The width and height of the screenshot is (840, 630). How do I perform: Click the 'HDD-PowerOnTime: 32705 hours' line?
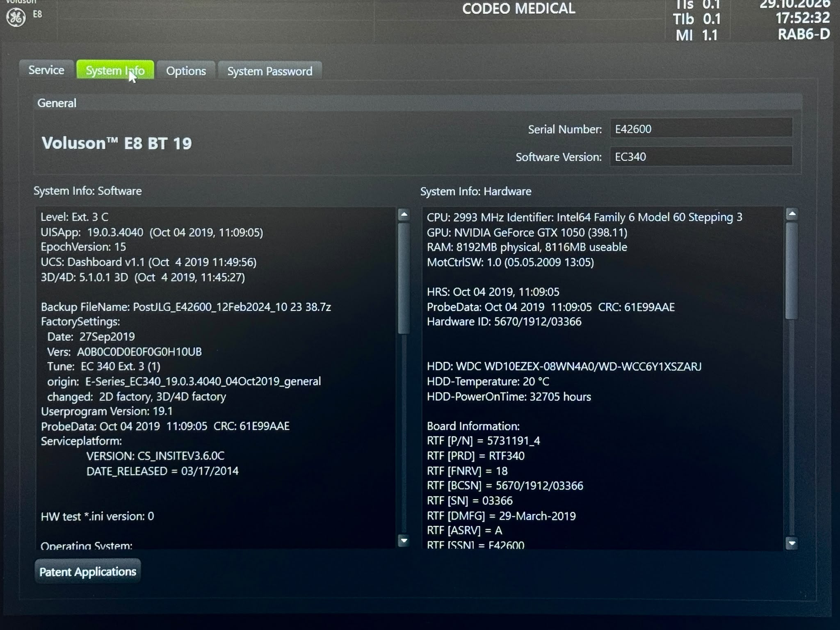tap(509, 397)
